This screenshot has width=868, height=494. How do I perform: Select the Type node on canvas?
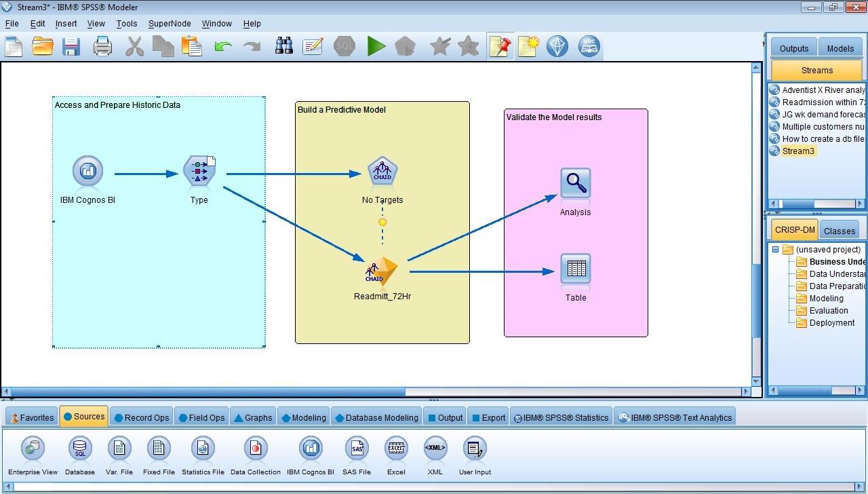[x=199, y=171]
